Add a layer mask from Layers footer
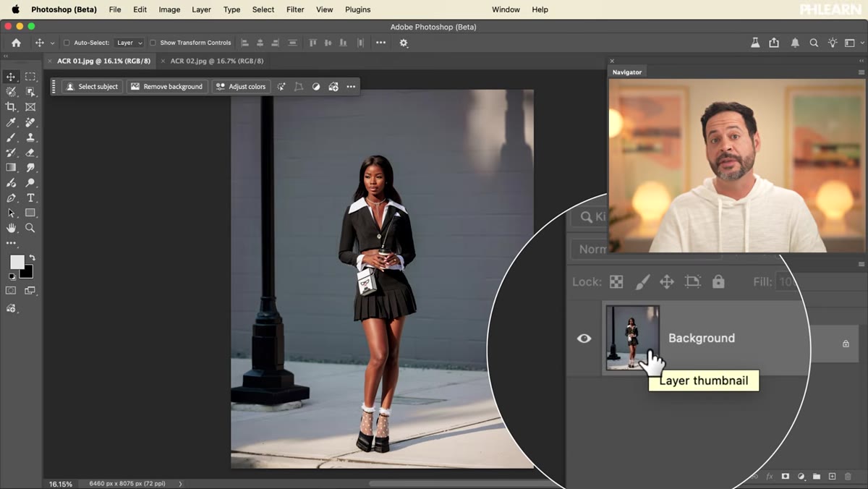Image resolution: width=868 pixels, height=489 pixels. 786,477
